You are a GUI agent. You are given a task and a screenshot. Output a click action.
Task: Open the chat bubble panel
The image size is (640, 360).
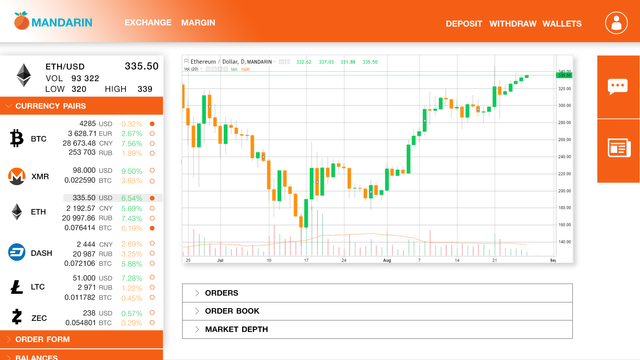point(618,87)
